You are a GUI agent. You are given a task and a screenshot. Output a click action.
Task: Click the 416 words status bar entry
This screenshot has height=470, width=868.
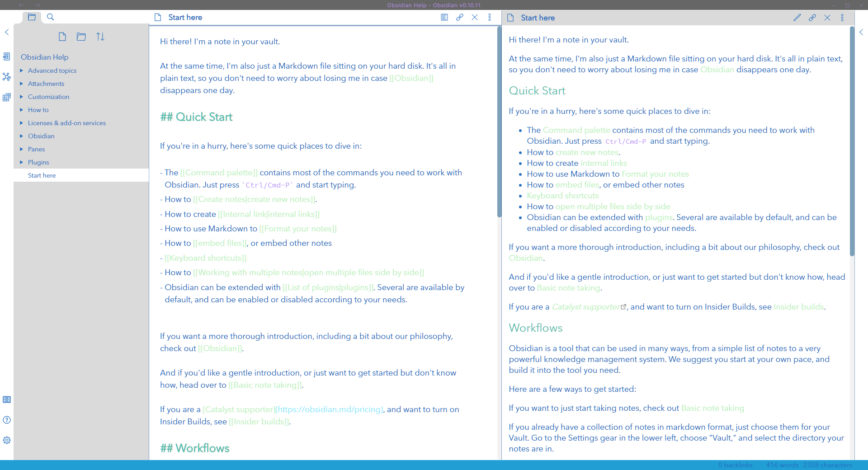point(782,465)
